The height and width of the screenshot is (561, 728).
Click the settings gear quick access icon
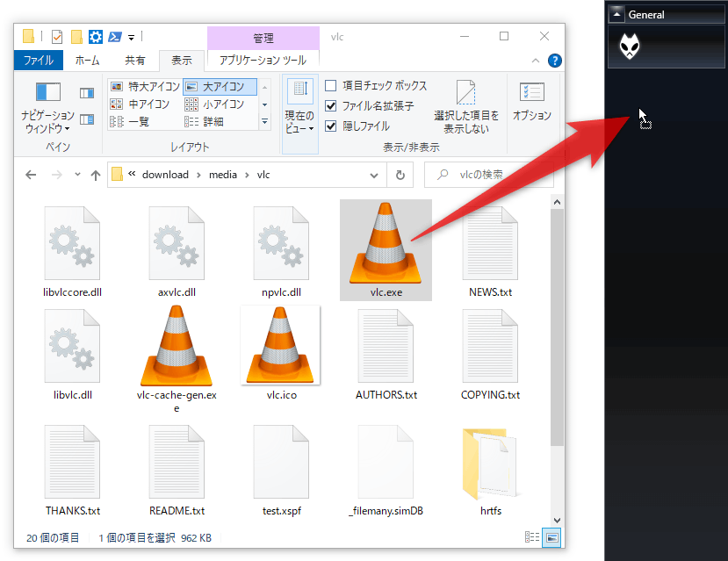95,37
